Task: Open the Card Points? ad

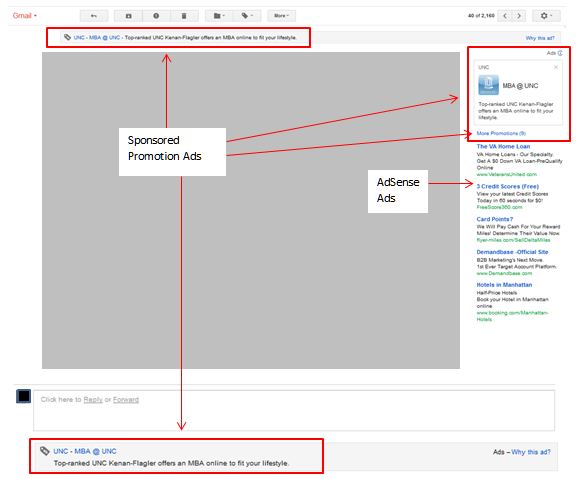Action: (495, 219)
